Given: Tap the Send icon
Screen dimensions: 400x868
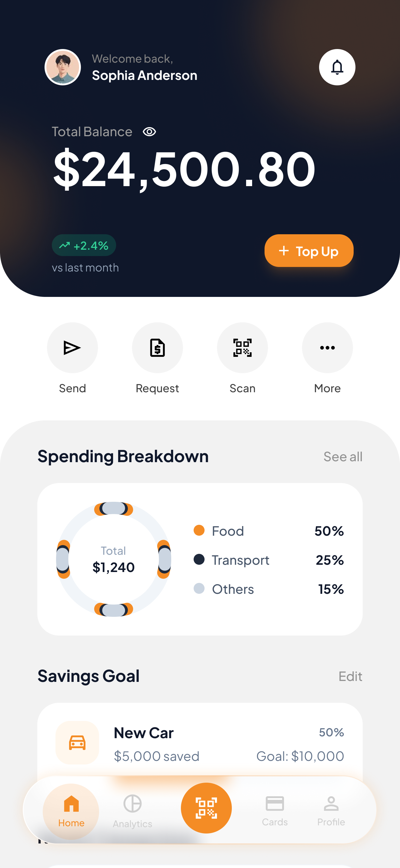Looking at the screenshot, I should point(72,348).
